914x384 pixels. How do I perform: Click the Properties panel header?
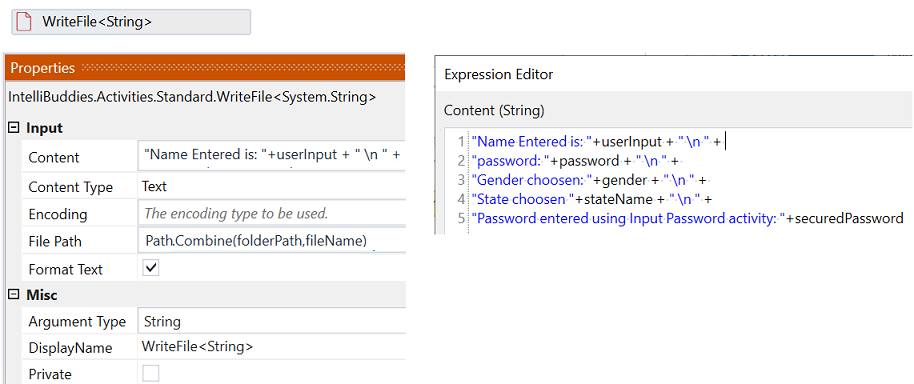[x=205, y=68]
